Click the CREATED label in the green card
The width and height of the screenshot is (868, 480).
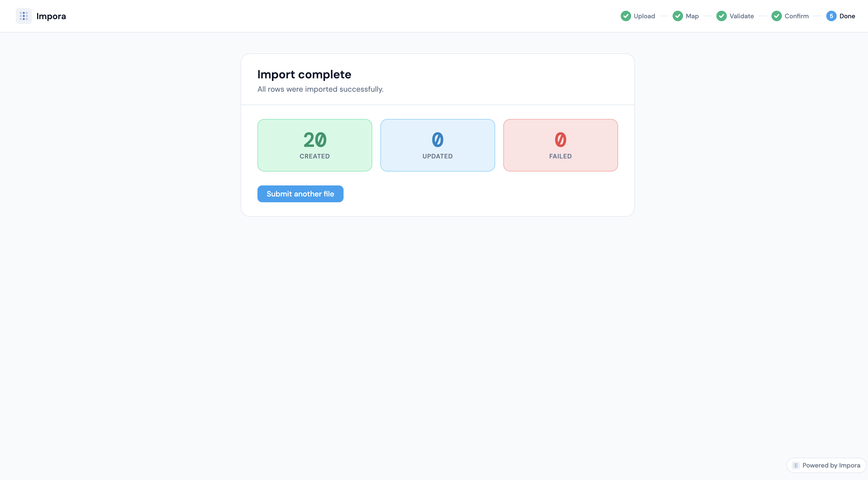click(315, 156)
